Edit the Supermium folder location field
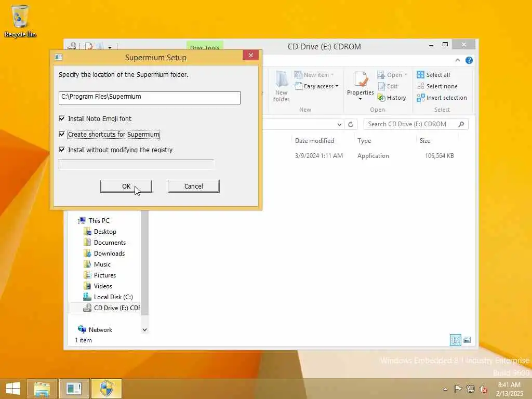 coord(149,97)
